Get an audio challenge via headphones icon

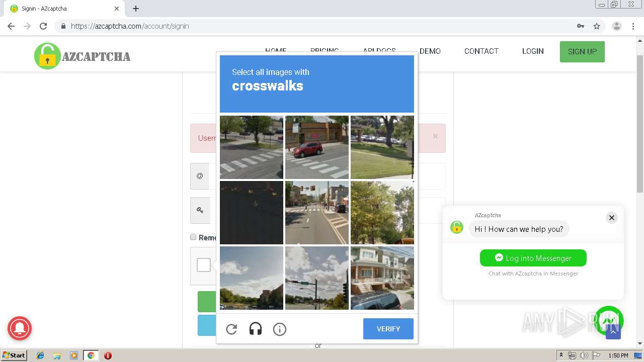[256, 329]
